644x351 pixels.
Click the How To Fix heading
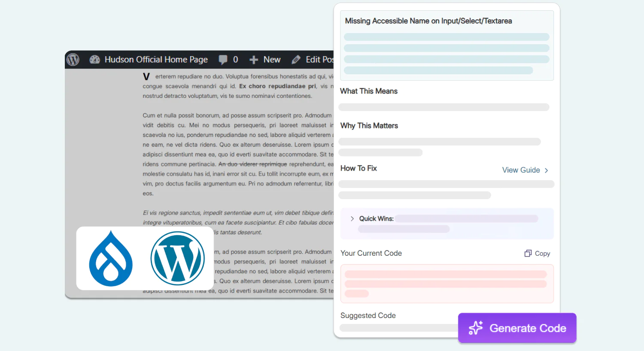tap(358, 168)
